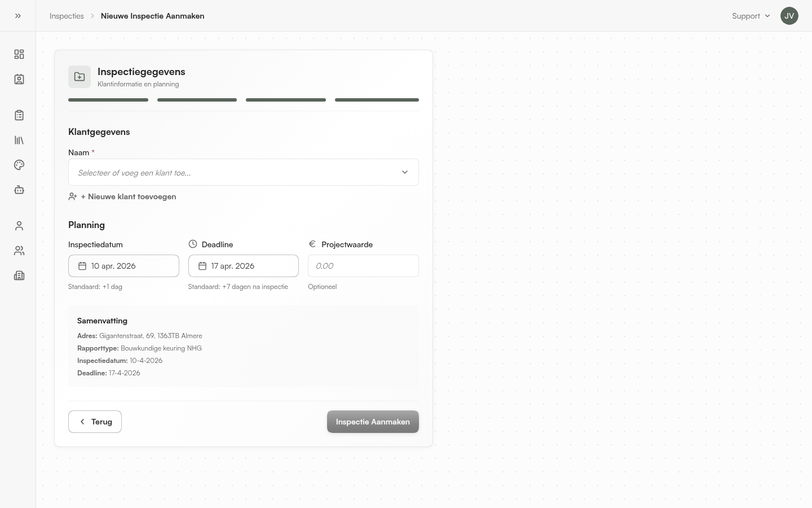Click Deadline 17-4-2026 summary line
Screen dimensions: 812x508
(109, 373)
